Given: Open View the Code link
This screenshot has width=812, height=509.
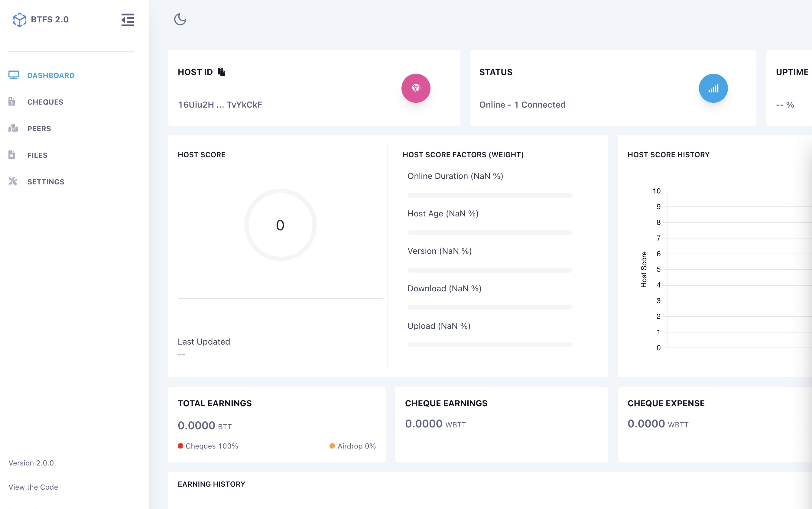Looking at the screenshot, I should 33,487.
